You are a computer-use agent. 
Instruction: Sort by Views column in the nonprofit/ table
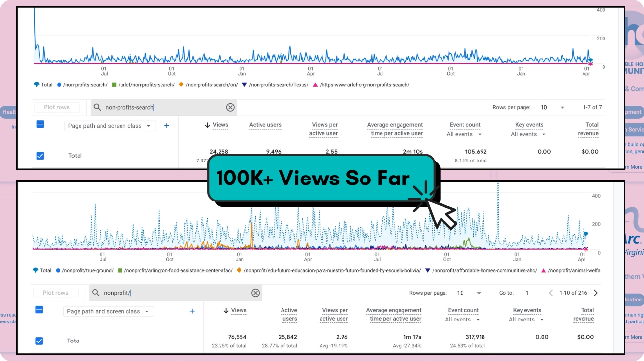(x=239, y=310)
